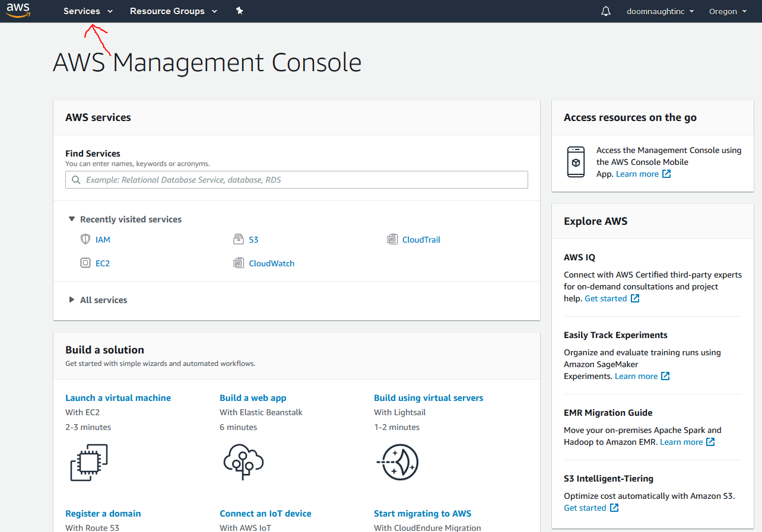Click external link icon after S3 Get started
Screen dimensions: 762x532
point(614,508)
